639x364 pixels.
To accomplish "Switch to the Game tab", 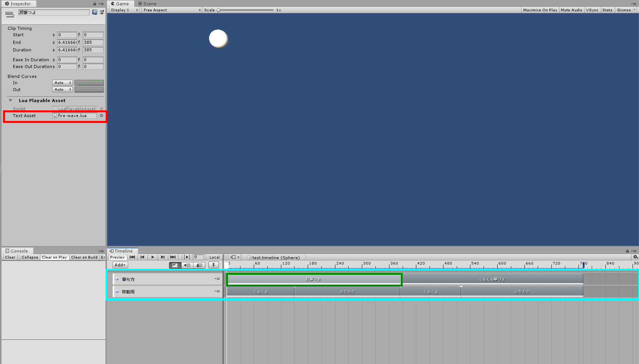I will coord(120,4).
